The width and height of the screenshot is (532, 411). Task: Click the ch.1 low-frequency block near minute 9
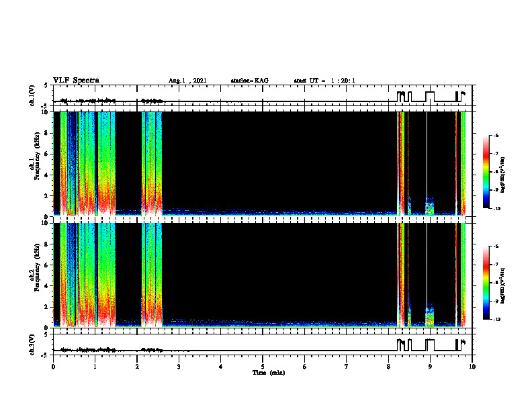[430, 207]
